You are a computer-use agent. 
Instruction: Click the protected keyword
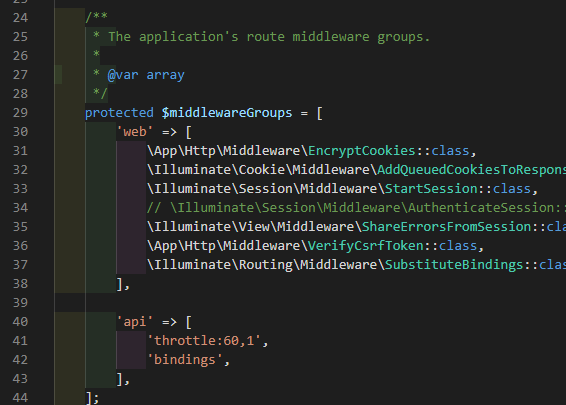[x=119, y=113]
